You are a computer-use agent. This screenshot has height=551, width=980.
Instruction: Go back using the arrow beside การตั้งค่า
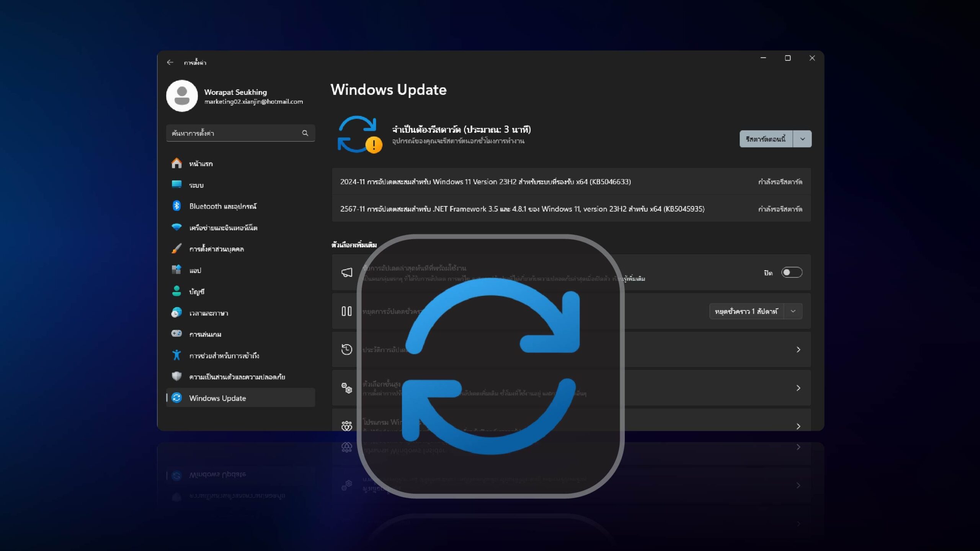(170, 62)
